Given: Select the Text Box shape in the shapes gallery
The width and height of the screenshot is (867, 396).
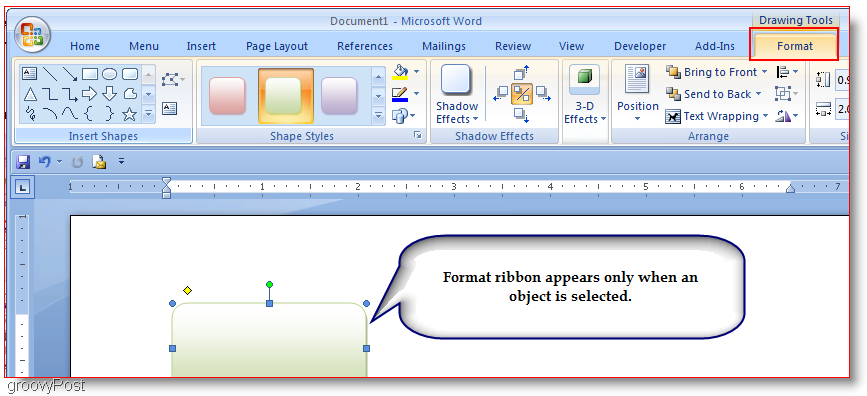Looking at the screenshot, I should 29,74.
